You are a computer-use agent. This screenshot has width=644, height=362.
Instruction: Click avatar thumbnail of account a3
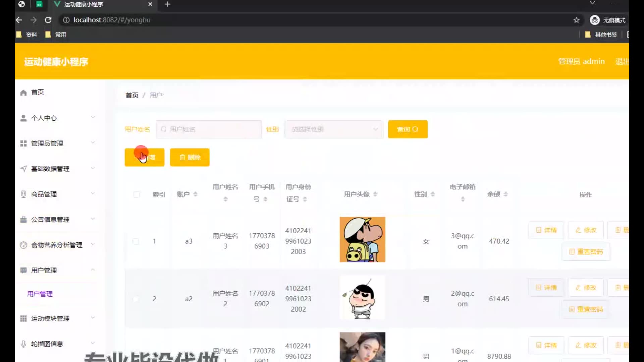coord(362,239)
